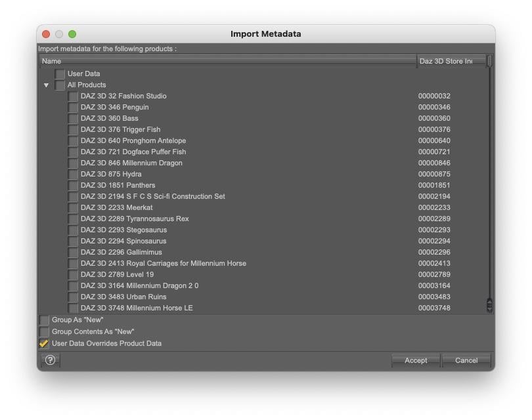Select DAZ 3D 2289 Tyrannosaurus Rex item
The height and width of the screenshot is (420, 532).
(135, 219)
